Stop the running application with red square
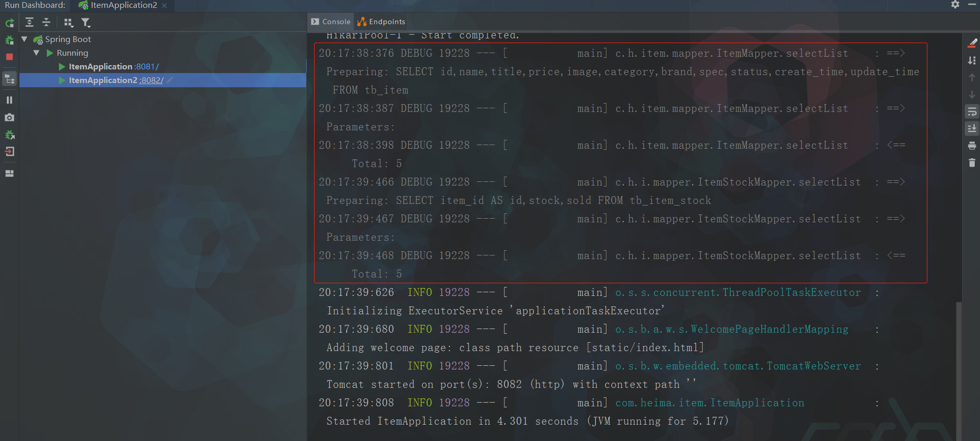The image size is (980, 441). 9,57
